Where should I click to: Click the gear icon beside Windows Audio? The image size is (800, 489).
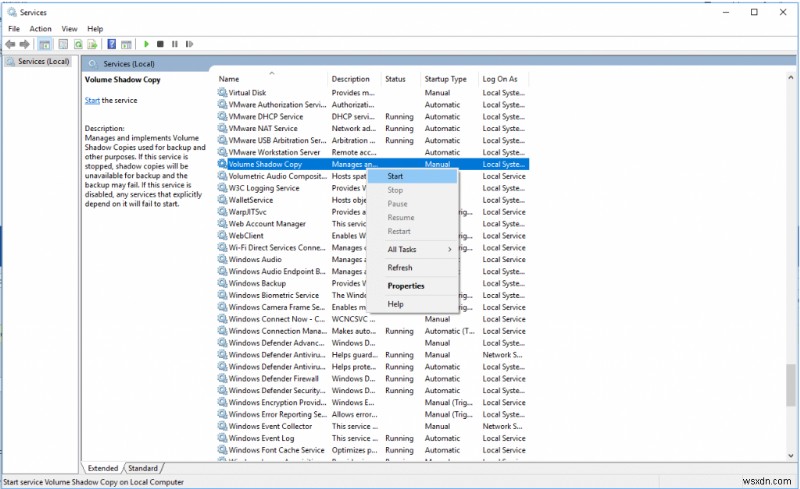pyautogui.click(x=222, y=259)
